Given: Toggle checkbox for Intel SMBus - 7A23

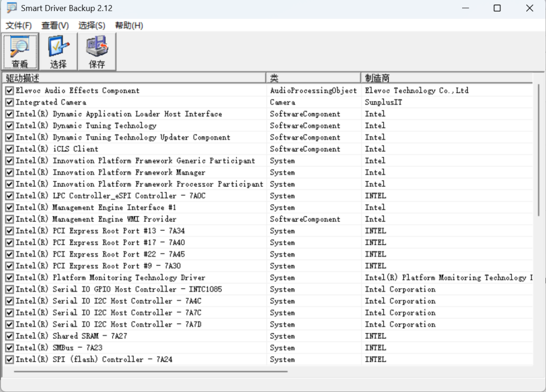Looking at the screenshot, I should pos(10,348).
